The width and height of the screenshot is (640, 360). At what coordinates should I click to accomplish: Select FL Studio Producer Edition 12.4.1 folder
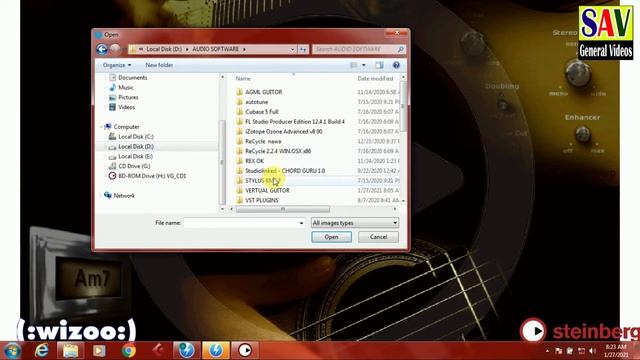tap(295, 122)
